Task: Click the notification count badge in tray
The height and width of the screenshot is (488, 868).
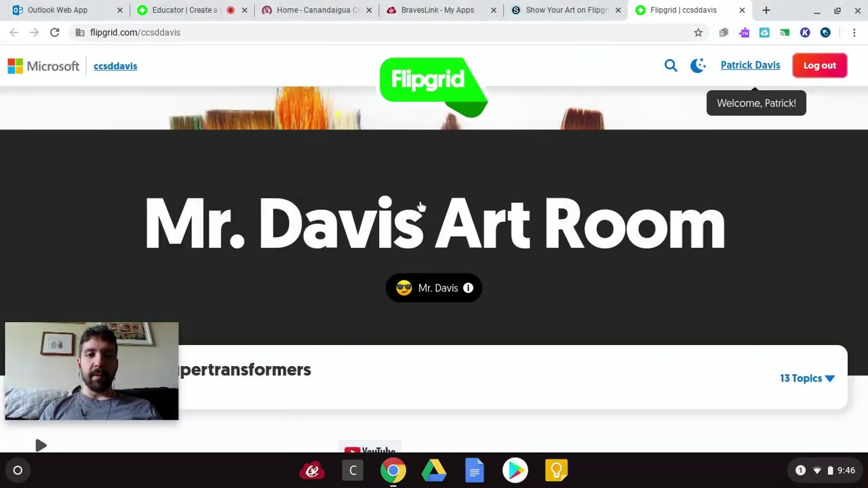Action: 800,470
